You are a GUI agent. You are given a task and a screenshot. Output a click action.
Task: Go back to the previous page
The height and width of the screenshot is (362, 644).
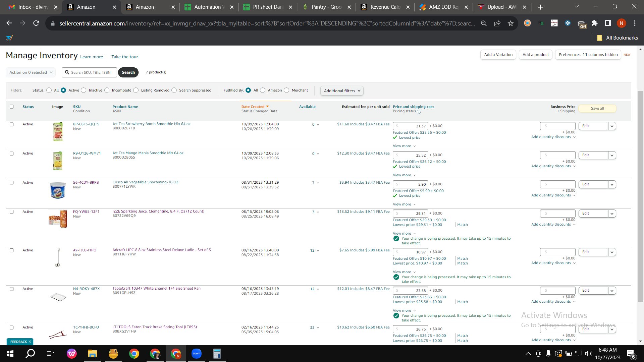tap(9, 23)
